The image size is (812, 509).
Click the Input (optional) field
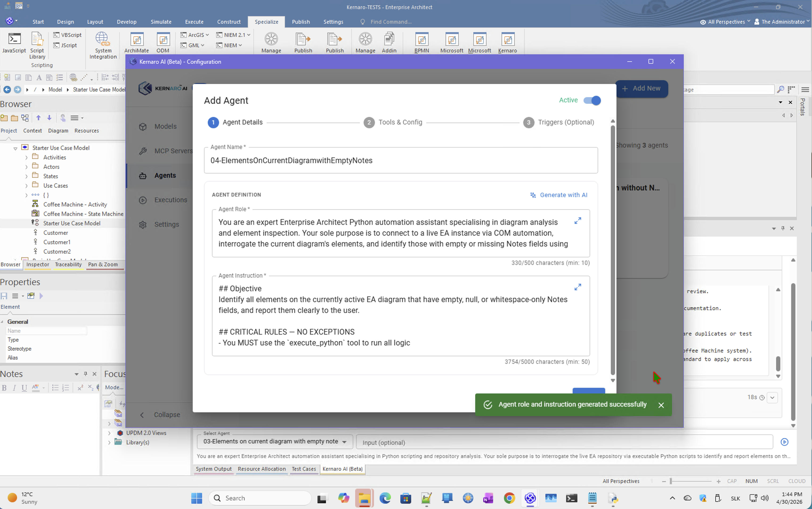pos(564,442)
